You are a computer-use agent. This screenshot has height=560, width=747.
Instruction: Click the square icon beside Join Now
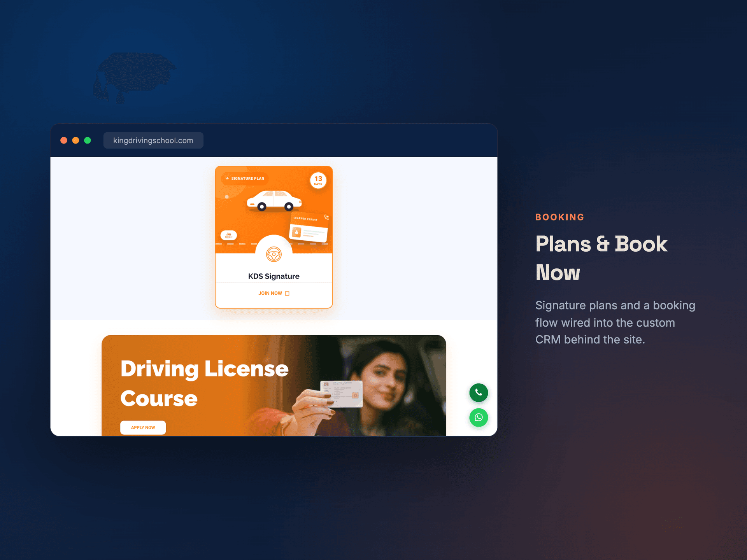[287, 294]
